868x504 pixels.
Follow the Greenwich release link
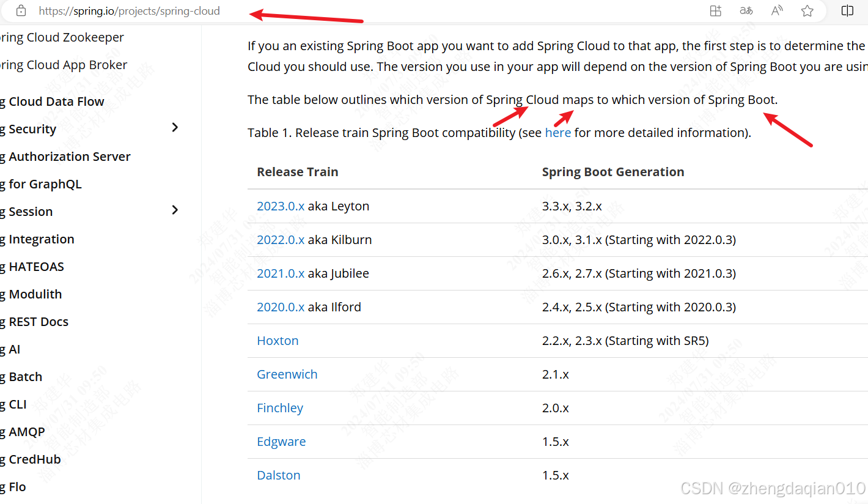pos(287,374)
